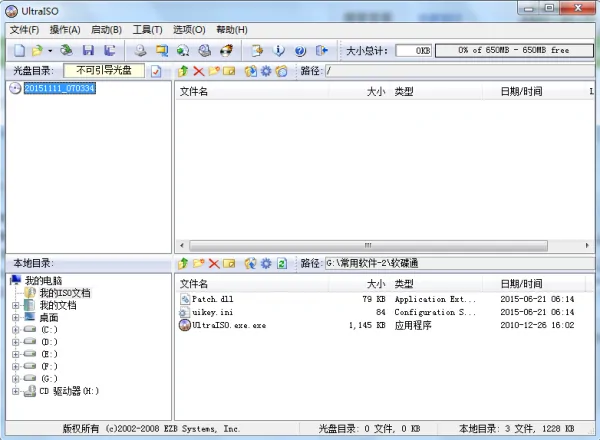Click add-to-image icon in local directory toolbar
Screen dimensions: 600x440
click(251, 263)
